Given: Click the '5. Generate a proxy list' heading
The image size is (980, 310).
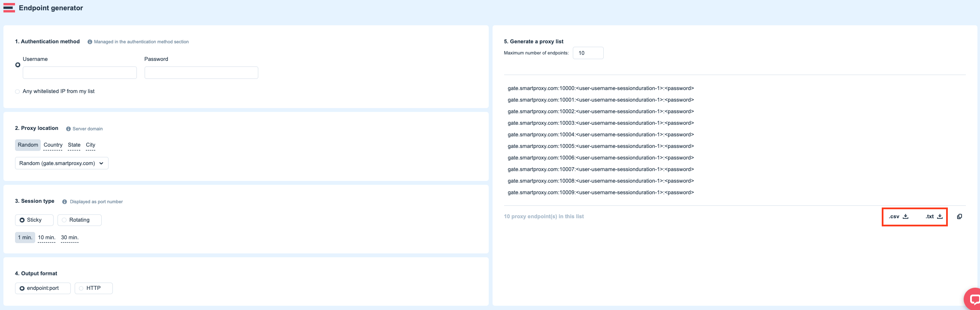Looking at the screenshot, I should coord(534,42).
